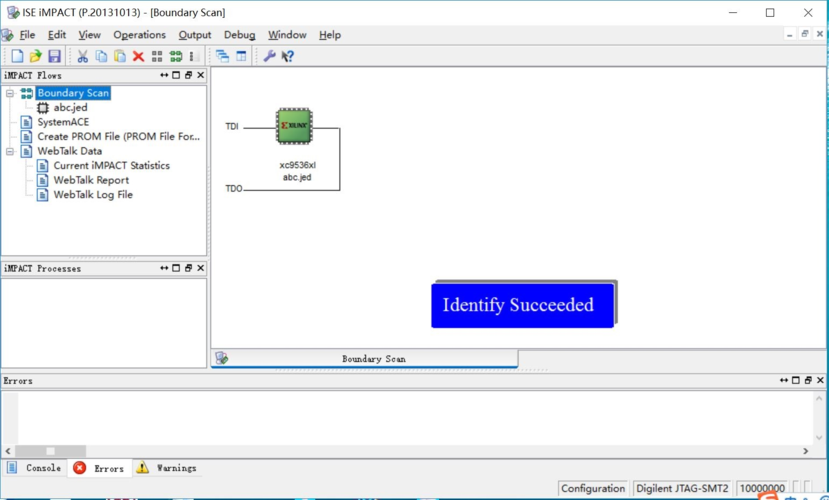Open the View menu
The image size is (829, 500).
(x=89, y=35)
